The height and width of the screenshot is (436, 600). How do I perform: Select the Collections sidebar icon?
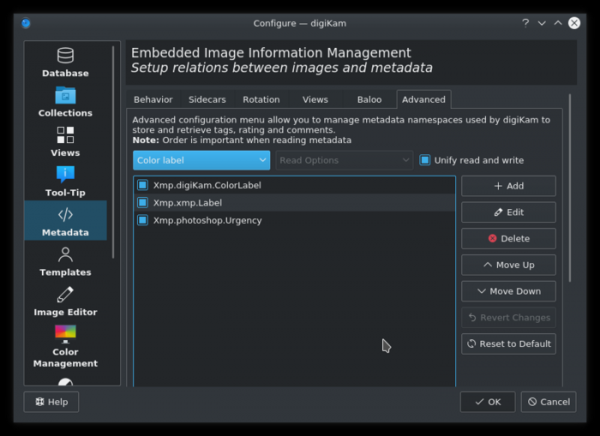(65, 102)
